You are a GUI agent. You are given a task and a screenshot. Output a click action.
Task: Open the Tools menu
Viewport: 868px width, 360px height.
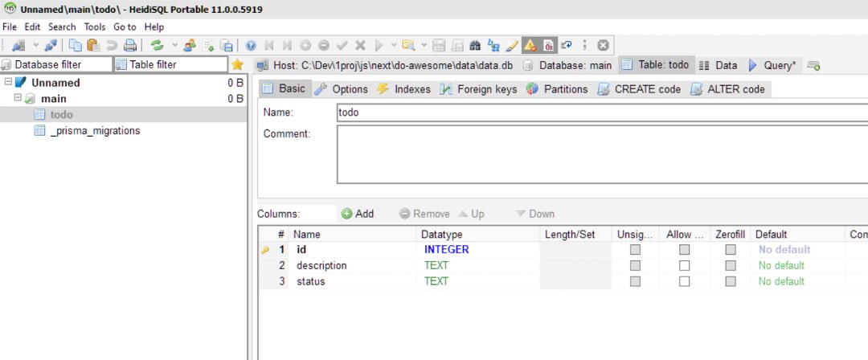(95, 27)
